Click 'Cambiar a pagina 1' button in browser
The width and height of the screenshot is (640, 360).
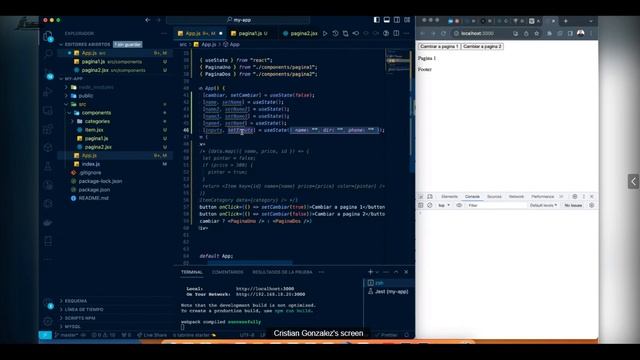(x=439, y=47)
